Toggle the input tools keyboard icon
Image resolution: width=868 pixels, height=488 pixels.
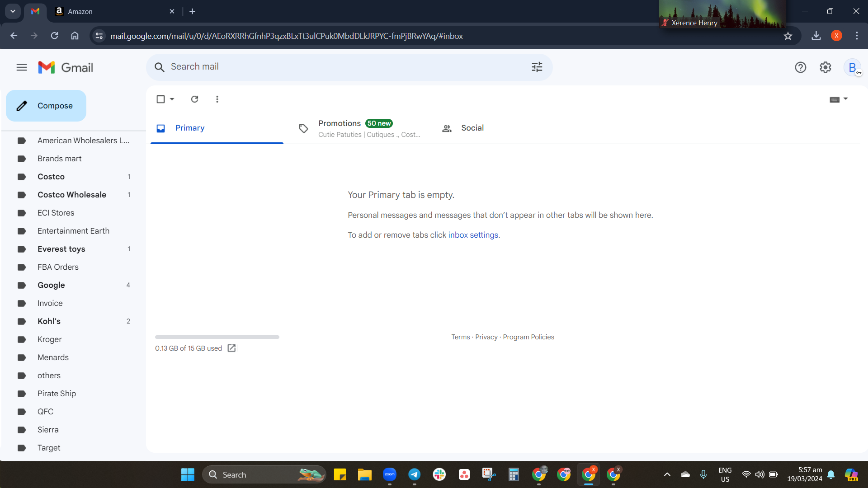point(835,99)
